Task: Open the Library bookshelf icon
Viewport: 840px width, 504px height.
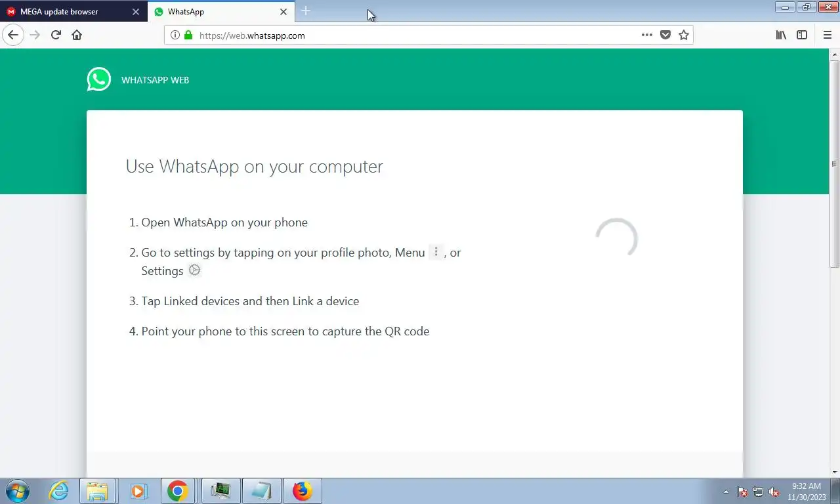Action: click(781, 35)
